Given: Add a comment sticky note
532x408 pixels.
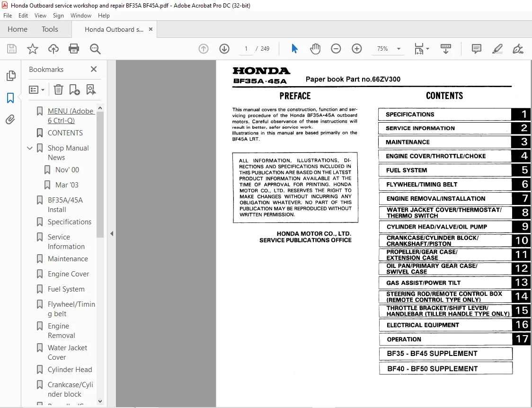Looking at the screenshot, I should click(476, 49).
